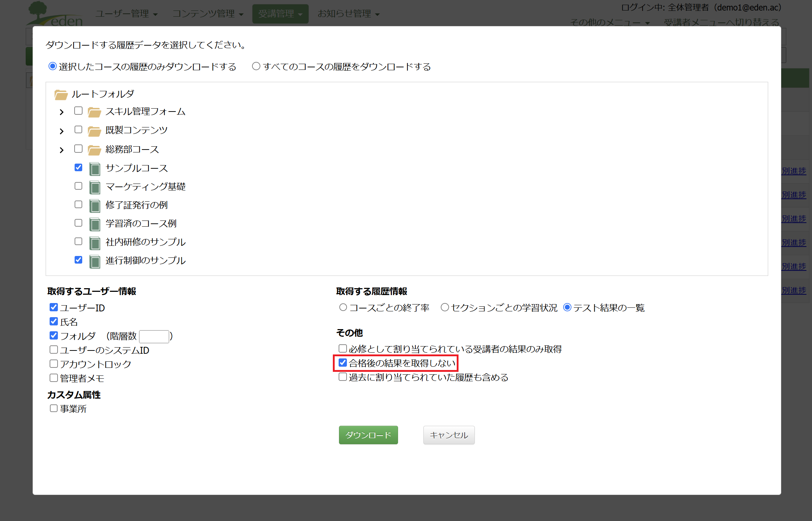
Task: Open the コンテンツ管理 dropdown menu
Action: pos(208,14)
